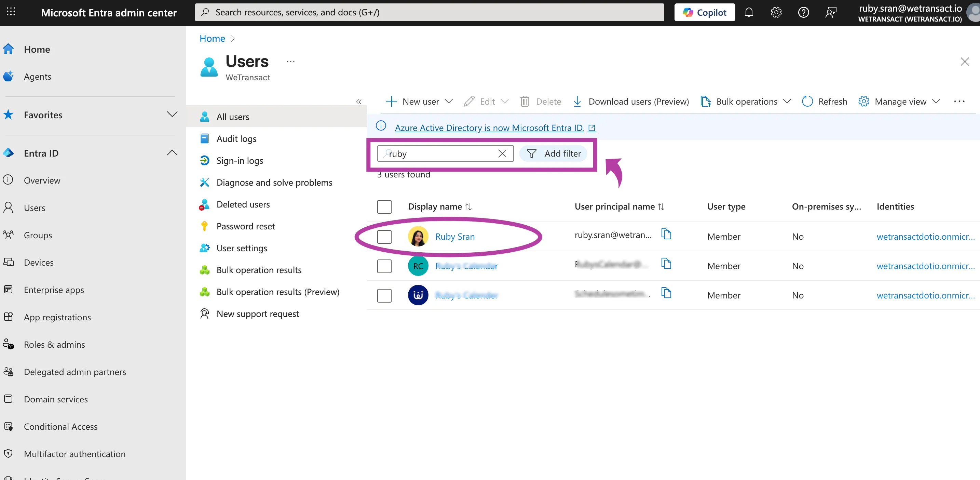Copy the RC user's principal name
The height and width of the screenshot is (480, 980).
(666, 263)
